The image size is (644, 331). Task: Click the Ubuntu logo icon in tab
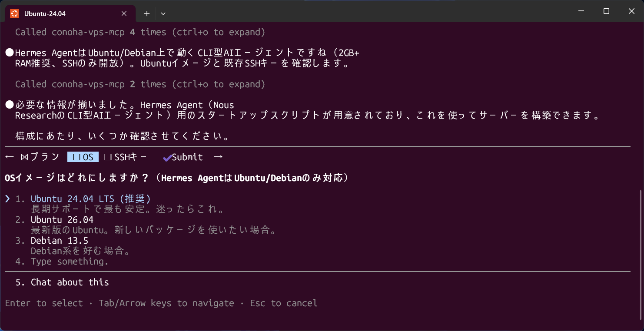(14, 13)
